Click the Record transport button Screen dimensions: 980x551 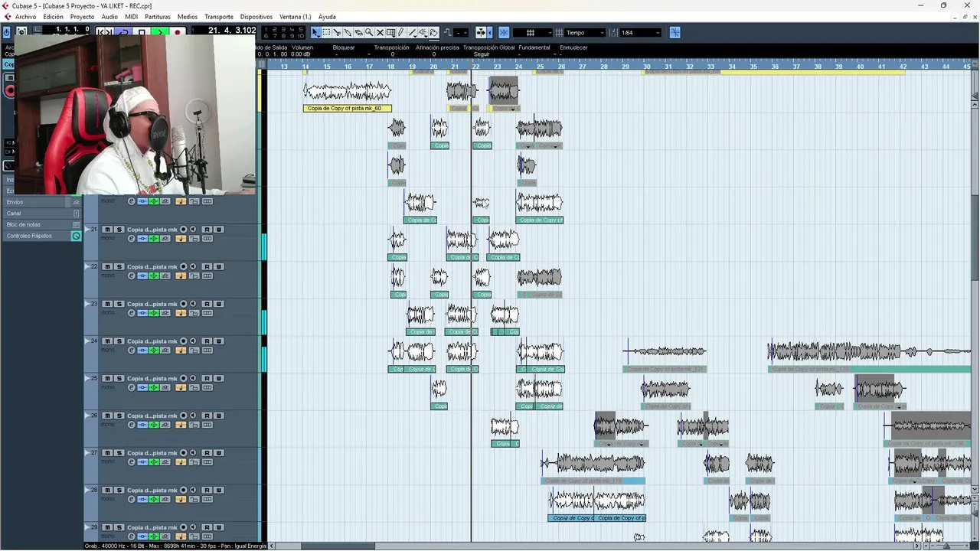[178, 32]
